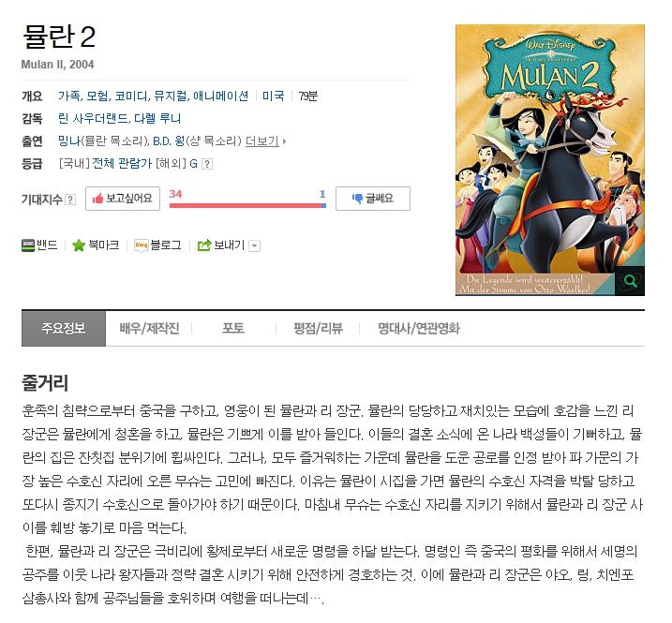
Task: Add a bookmark with the green star icon
Action: pos(79,245)
